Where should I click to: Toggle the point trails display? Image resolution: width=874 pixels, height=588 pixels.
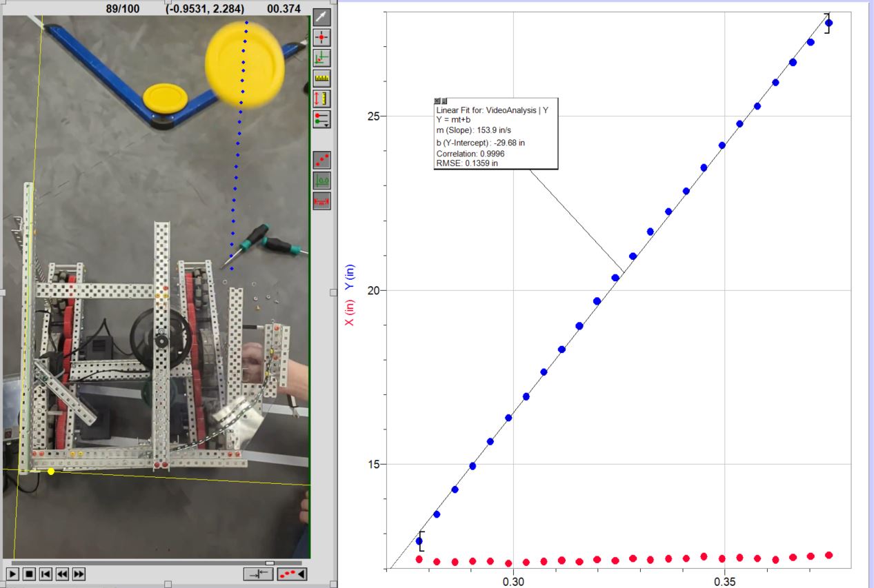pos(321,160)
